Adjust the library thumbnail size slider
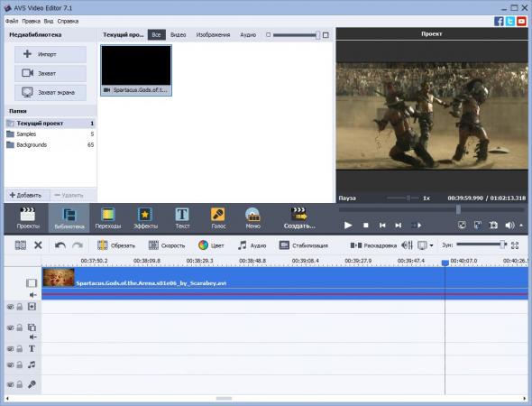The image size is (532, 406). click(317, 35)
